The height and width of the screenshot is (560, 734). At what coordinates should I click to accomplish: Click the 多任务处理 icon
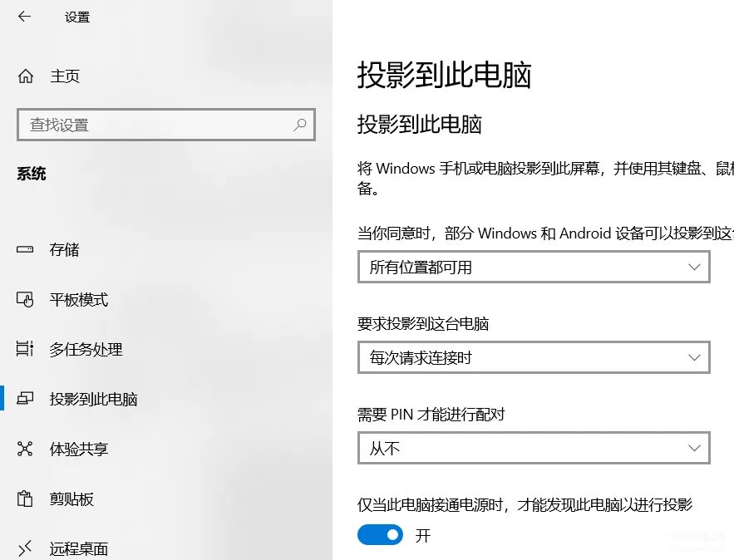click(x=26, y=350)
